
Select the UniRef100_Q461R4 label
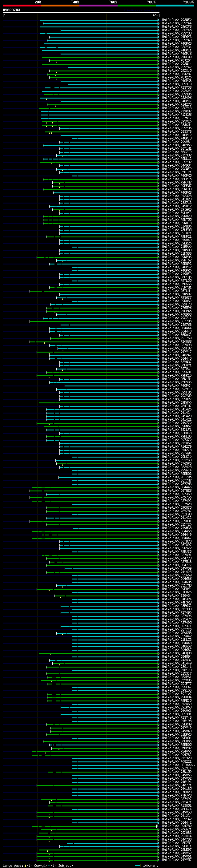click(x=177, y=782)
